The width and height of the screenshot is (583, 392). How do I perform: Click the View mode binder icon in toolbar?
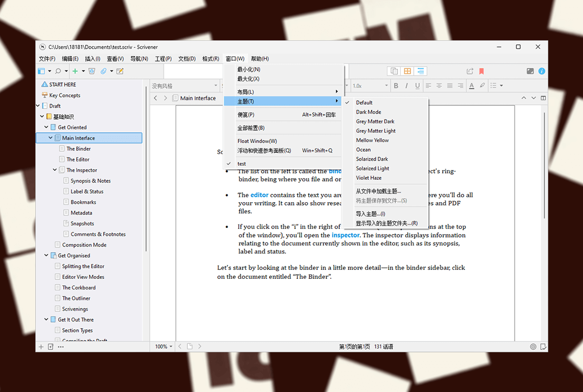coord(41,71)
